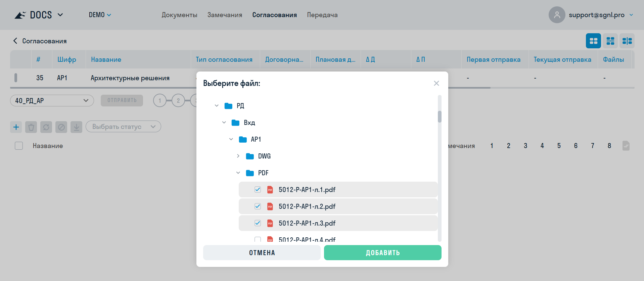This screenshot has width=644, height=281.
Task: Open the DEMO project dropdown
Action: (100, 15)
